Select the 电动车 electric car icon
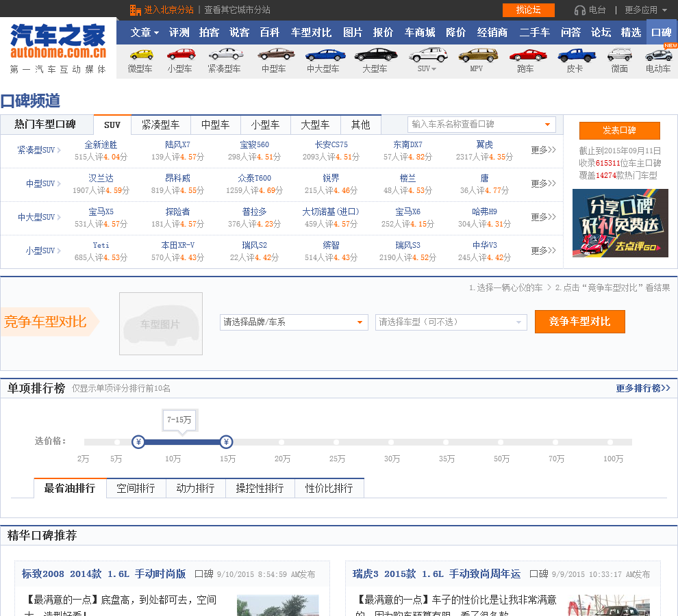Viewport: 678px width, 616px height. [x=659, y=55]
